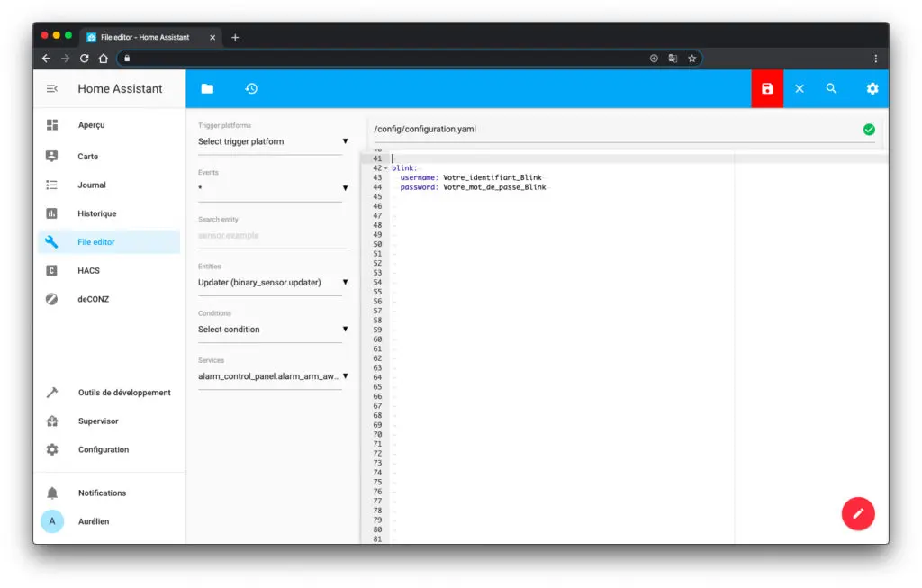Expand the Select trigger platform dropdown
This screenshot has width=922, height=588.
[x=273, y=141]
